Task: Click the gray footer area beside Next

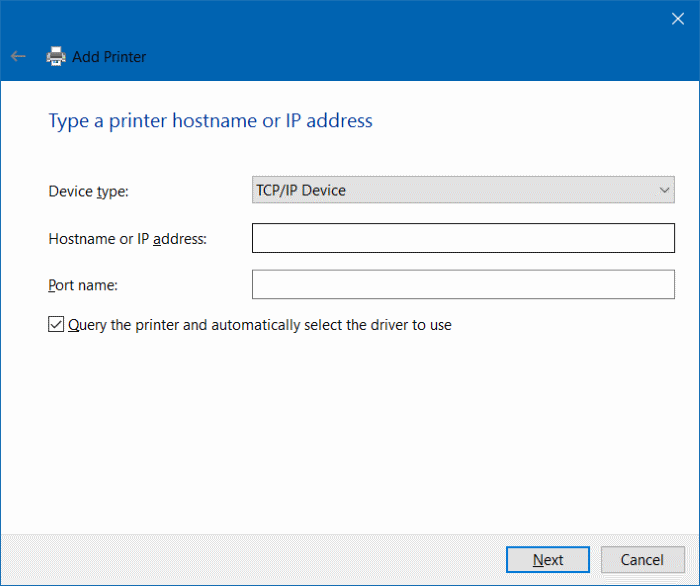Action: coord(250,560)
